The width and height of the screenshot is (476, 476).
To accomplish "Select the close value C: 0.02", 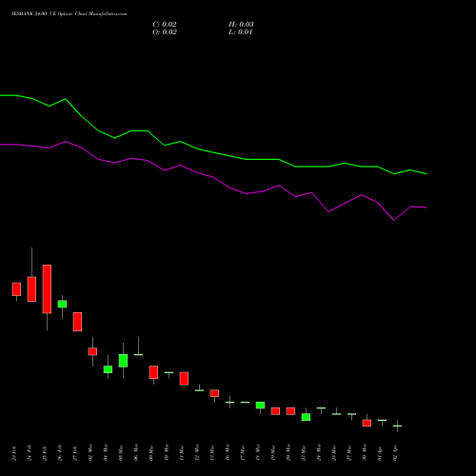I will coord(165,25).
